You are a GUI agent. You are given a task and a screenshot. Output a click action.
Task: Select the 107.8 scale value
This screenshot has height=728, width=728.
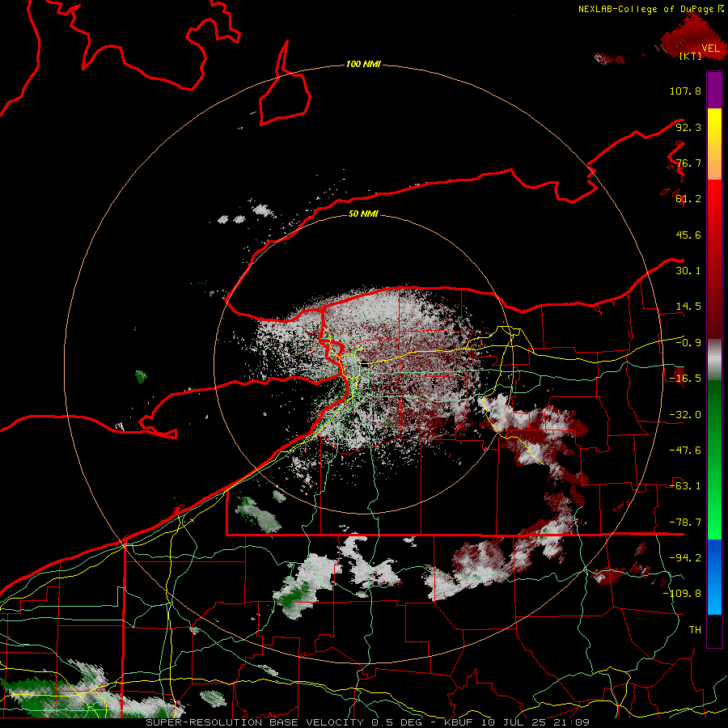685,91
